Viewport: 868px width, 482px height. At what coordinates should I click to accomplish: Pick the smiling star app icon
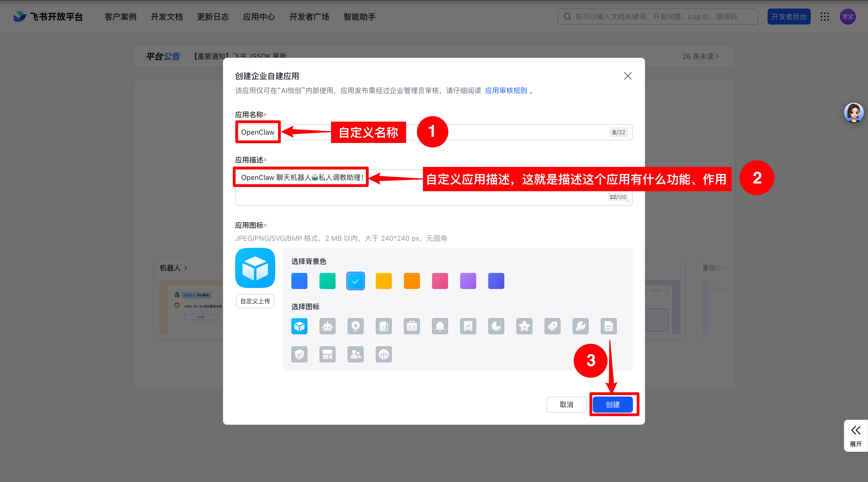[524, 326]
